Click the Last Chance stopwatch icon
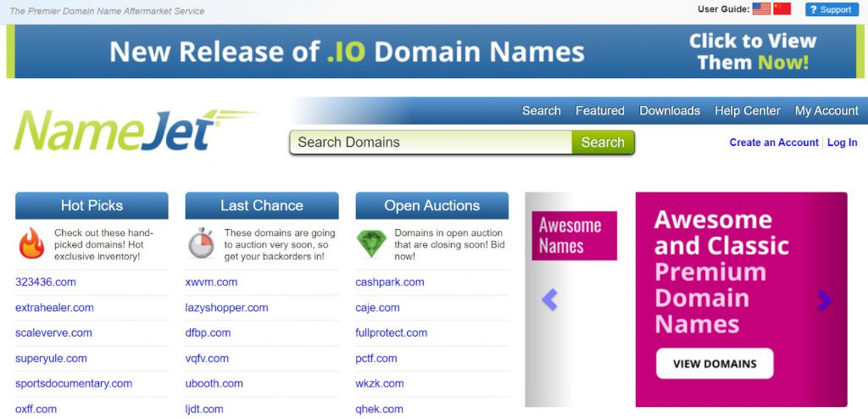This screenshot has height=419, width=868. [202, 243]
